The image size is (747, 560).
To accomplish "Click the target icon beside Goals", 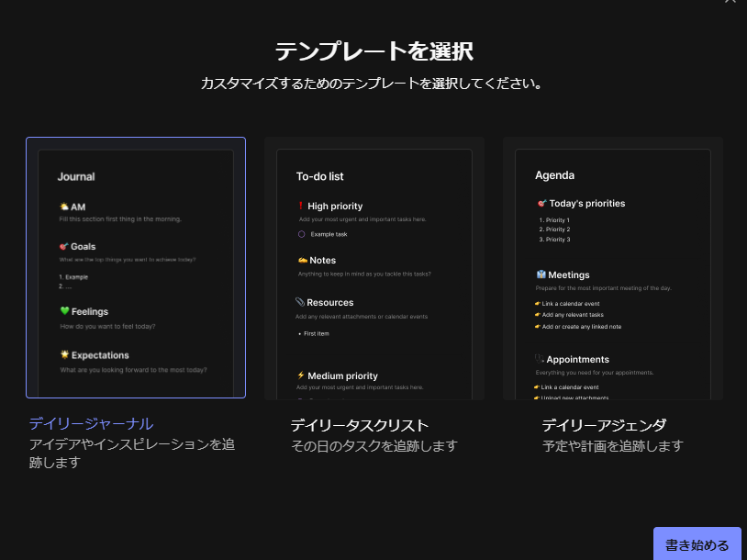I will click(64, 246).
